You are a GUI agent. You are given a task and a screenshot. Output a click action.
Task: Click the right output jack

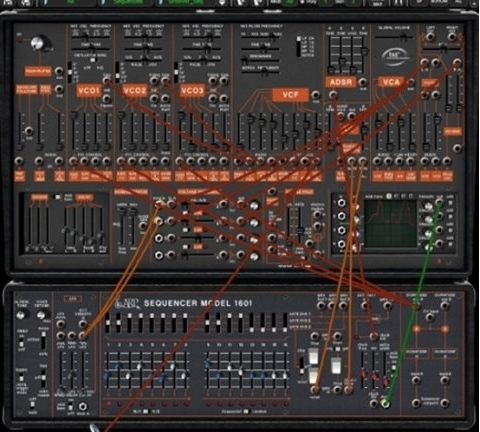[452, 36]
